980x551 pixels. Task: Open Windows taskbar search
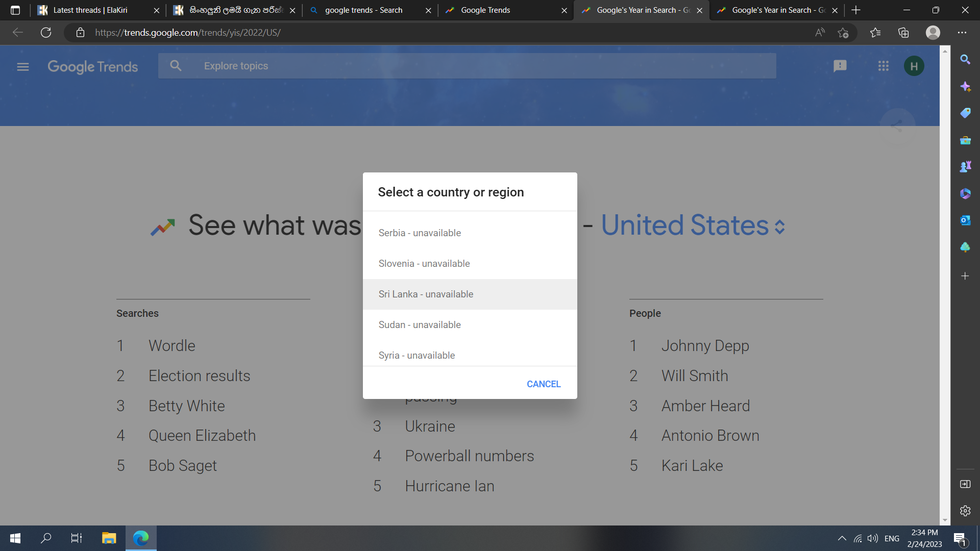(46, 538)
